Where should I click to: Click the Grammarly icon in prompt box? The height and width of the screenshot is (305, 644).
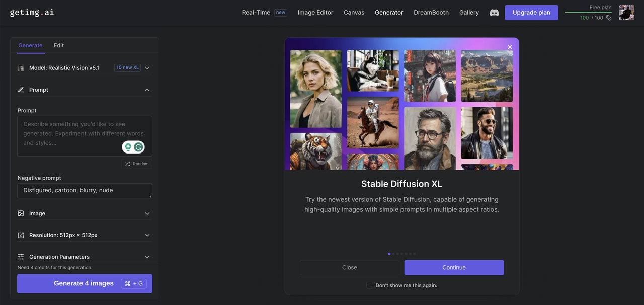[x=138, y=147]
